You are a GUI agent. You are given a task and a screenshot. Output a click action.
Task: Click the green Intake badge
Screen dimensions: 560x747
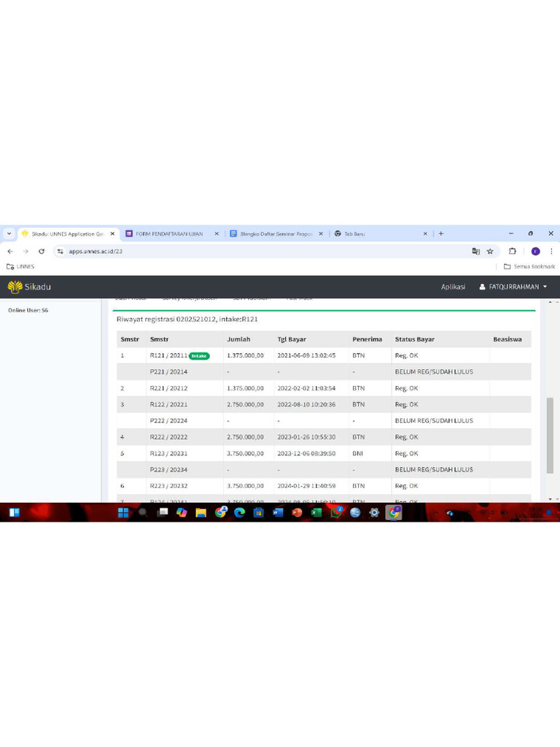tap(199, 356)
